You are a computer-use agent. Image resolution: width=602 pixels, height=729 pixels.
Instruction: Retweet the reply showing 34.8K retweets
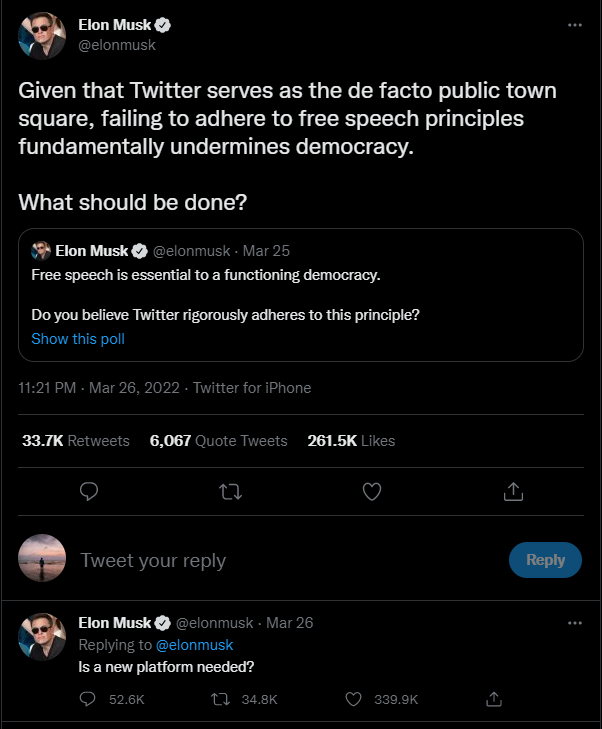(221, 700)
